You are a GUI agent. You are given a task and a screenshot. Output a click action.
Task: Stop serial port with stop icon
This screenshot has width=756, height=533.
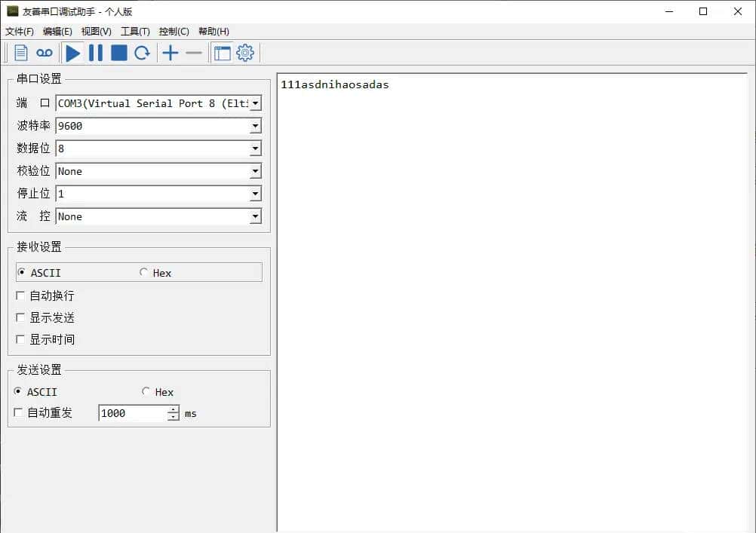[119, 53]
